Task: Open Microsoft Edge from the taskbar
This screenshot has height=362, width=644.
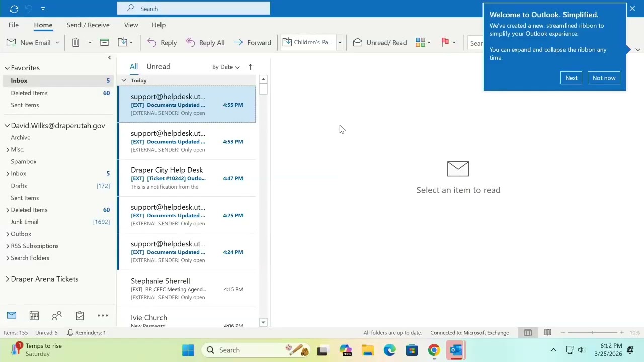Action: coord(390,350)
